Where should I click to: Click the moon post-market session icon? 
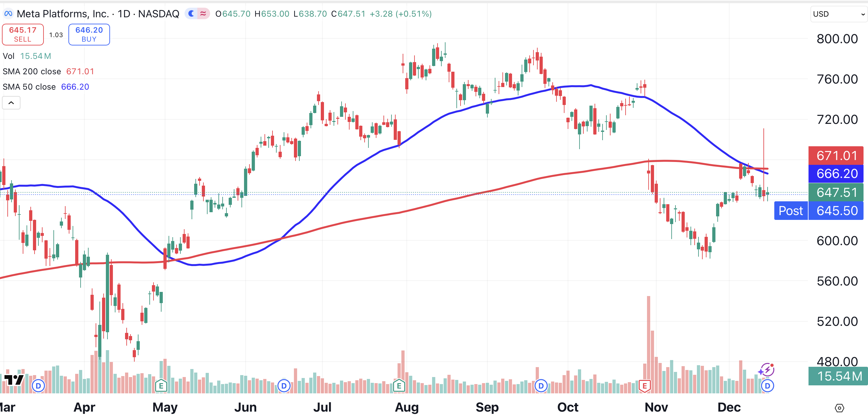coord(191,14)
